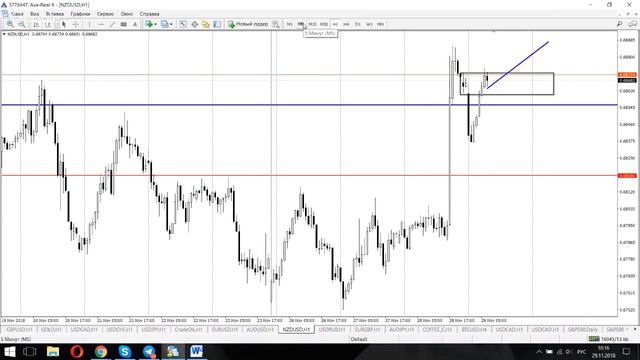Screen dimensions: 640x360
Task: Select the vertical line drawing tool
Action: pos(89,24)
